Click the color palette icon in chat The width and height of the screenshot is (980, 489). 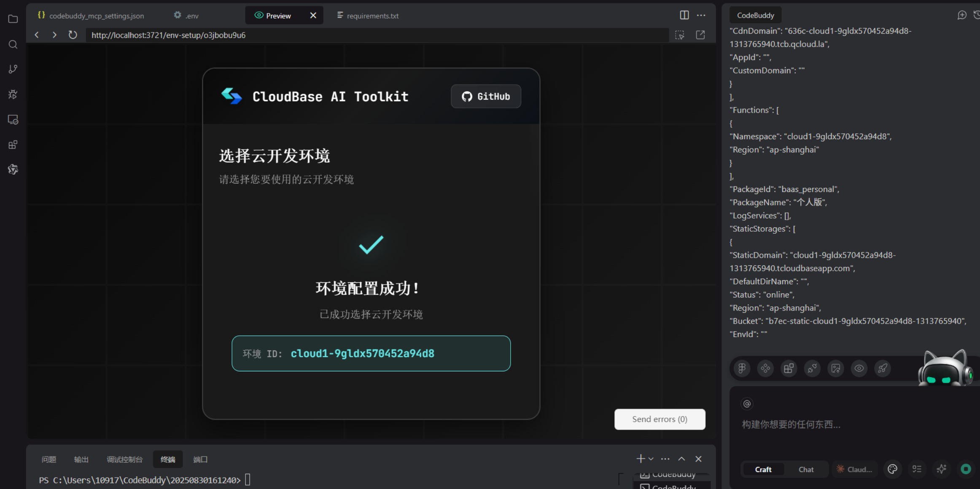tap(892, 469)
